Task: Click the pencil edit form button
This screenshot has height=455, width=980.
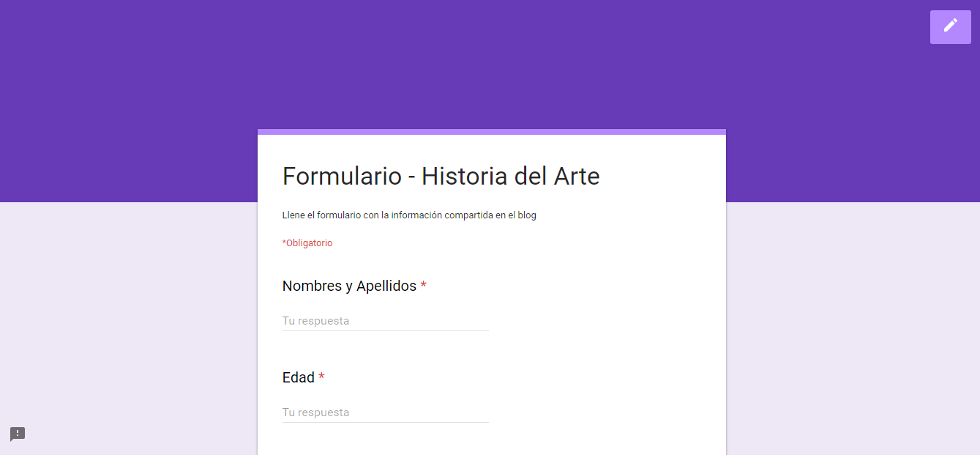Action: point(950,27)
